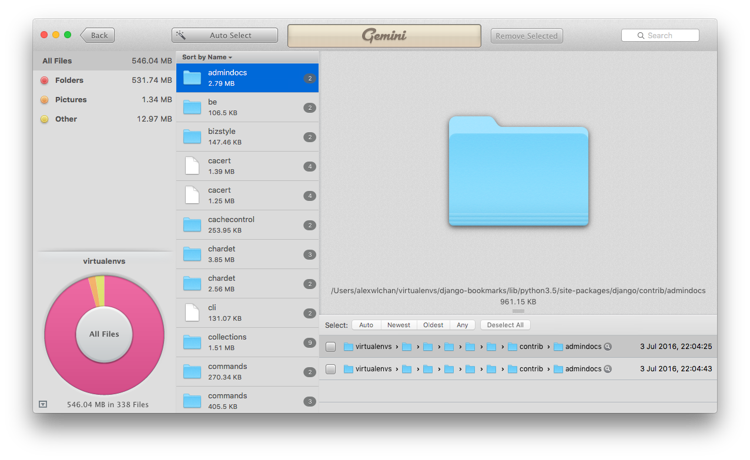Check the duplicate dated 22:04:25
This screenshot has width=750, height=460.
pos(331,347)
